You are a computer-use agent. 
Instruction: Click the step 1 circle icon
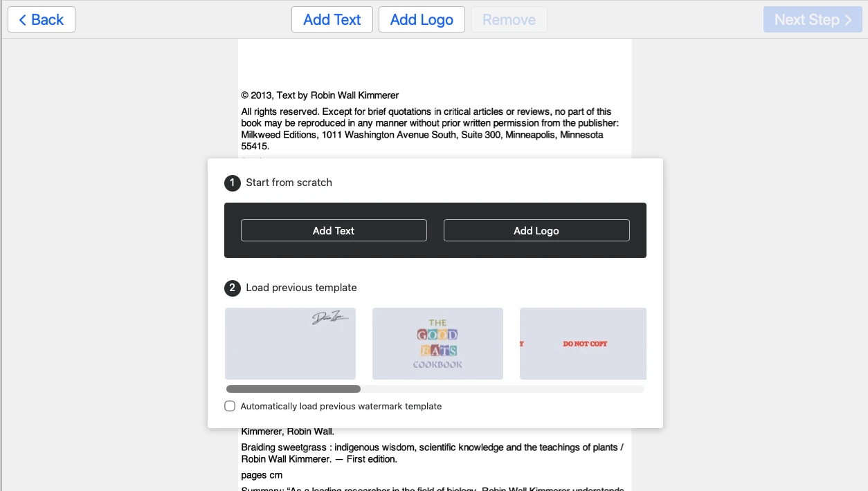point(232,183)
